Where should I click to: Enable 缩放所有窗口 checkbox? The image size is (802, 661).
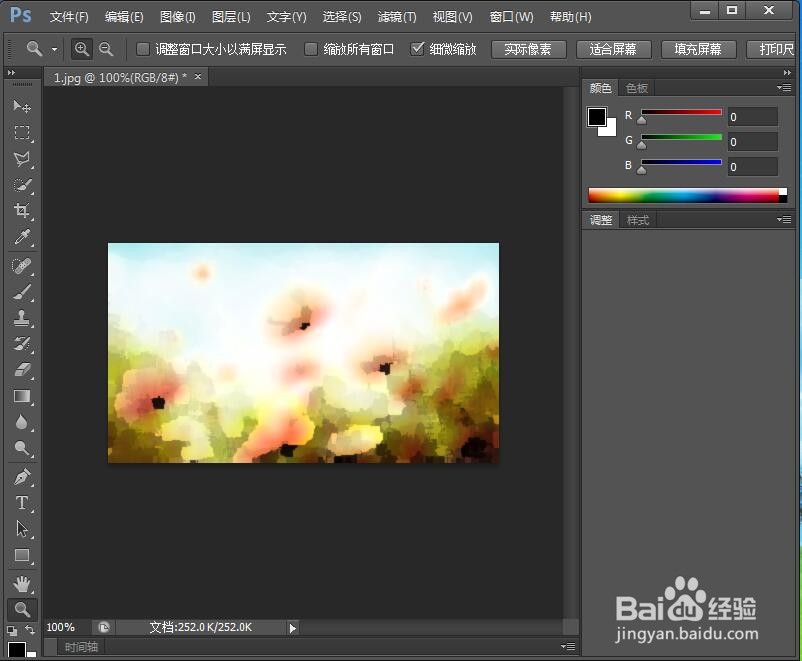pos(310,49)
